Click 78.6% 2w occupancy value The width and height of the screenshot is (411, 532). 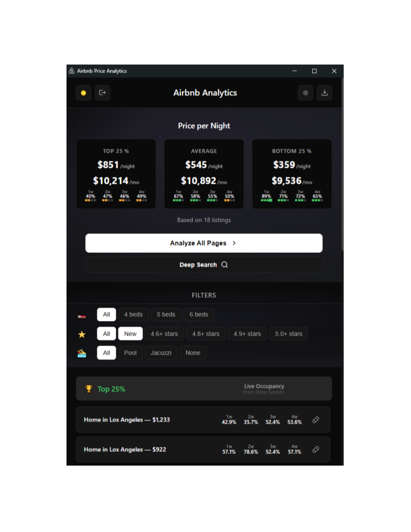pyautogui.click(x=251, y=452)
